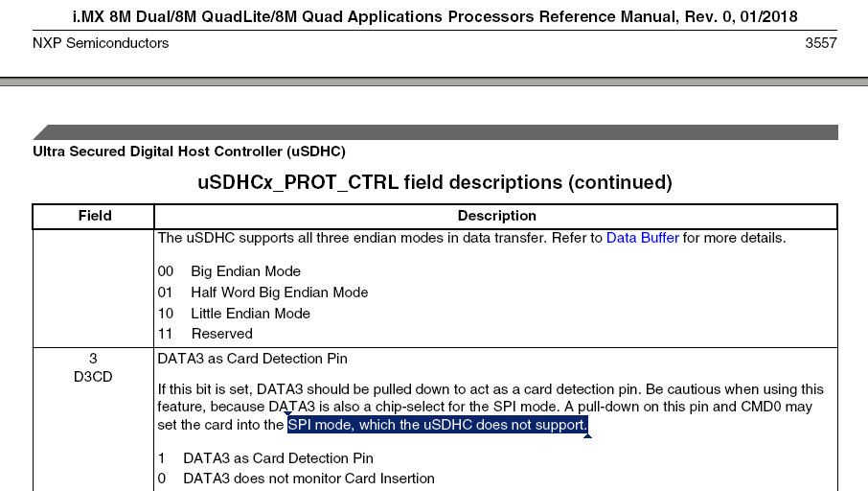Click the D3CD field name cell
The image size is (868, 491).
pyautogui.click(x=93, y=378)
